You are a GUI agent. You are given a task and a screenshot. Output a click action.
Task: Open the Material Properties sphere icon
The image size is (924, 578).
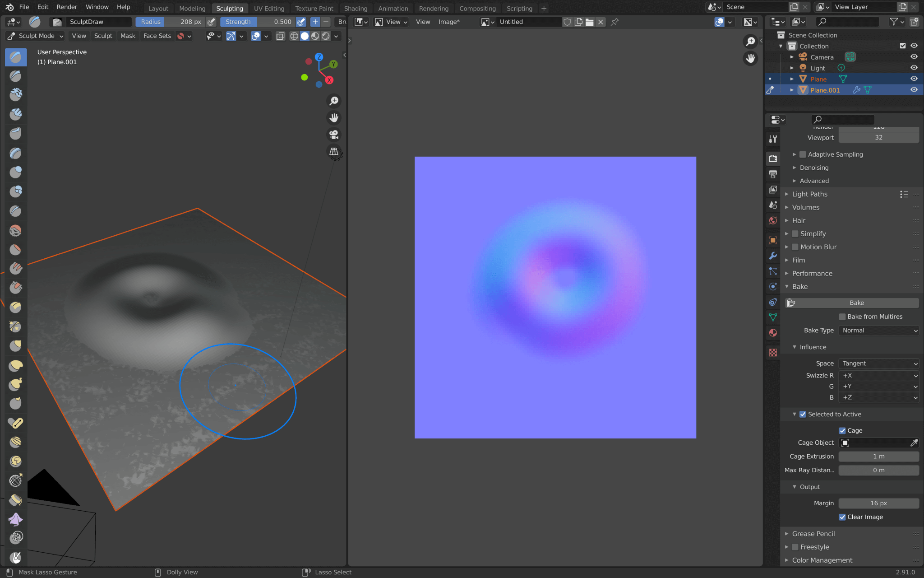click(772, 333)
